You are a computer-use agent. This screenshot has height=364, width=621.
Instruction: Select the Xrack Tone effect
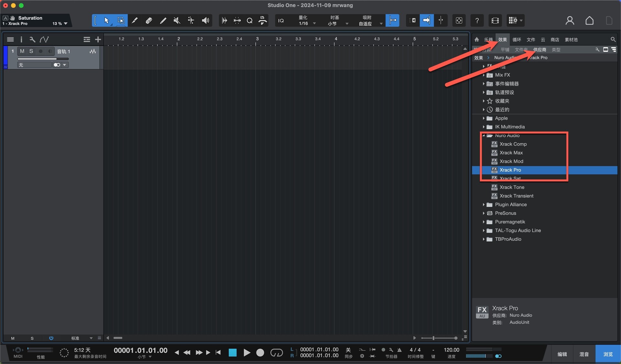[x=512, y=187]
